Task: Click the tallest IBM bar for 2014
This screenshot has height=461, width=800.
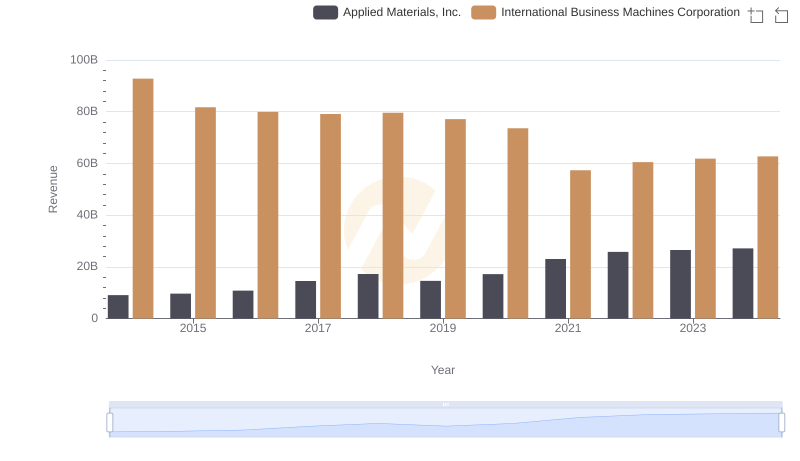Action: pyautogui.click(x=143, y=198)
